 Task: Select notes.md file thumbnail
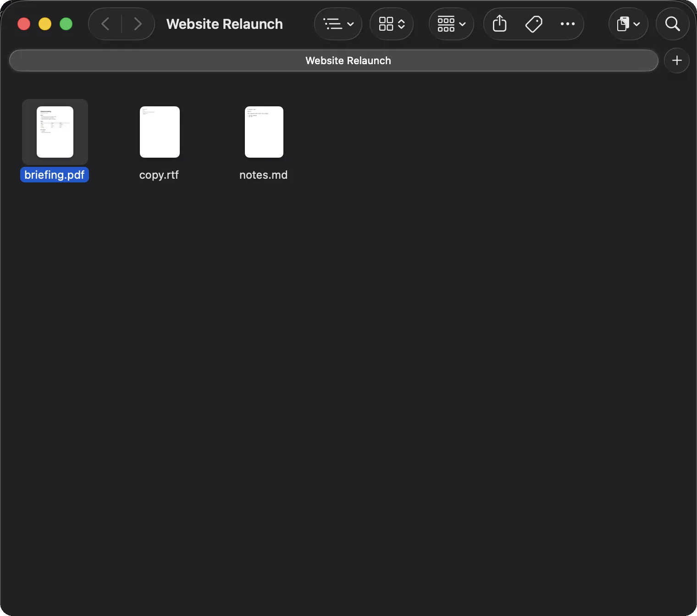pos(264,132)
